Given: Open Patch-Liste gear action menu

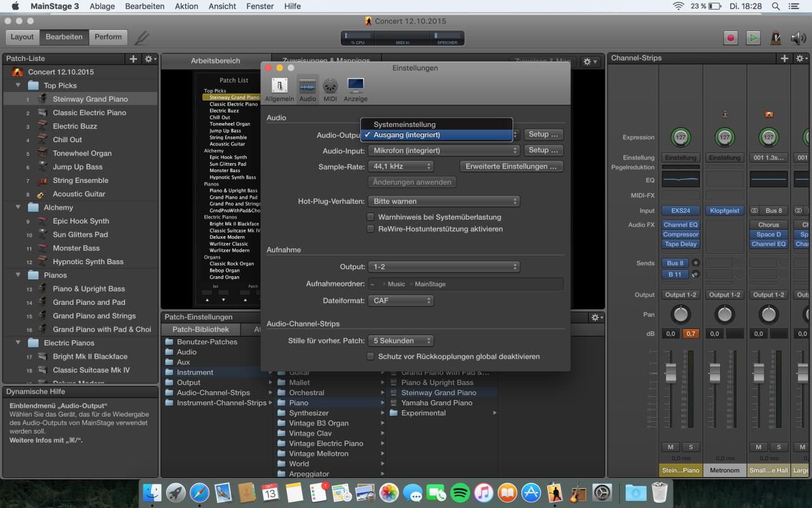Looking at the screenshot, I should tap(150, 58).
